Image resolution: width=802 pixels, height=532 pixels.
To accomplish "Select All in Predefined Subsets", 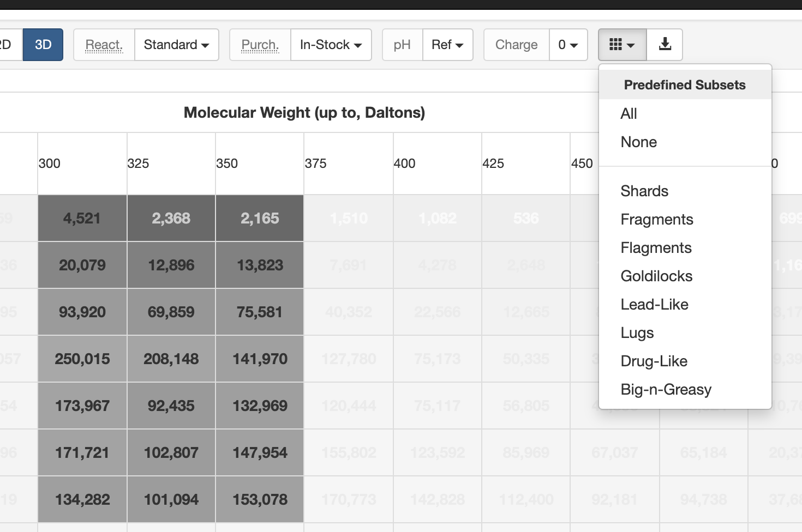I will pyautogui.click(x=685, y=113).
